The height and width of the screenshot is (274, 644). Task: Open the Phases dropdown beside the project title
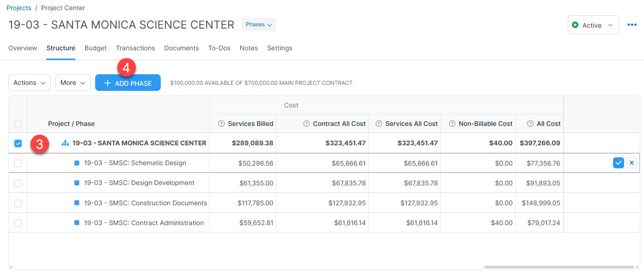point(258,24)
